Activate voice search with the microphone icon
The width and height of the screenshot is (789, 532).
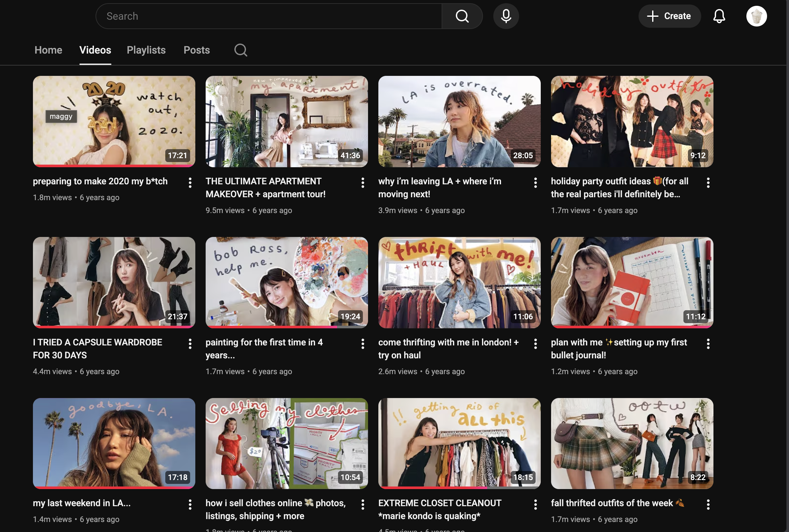tap(506, 16)
